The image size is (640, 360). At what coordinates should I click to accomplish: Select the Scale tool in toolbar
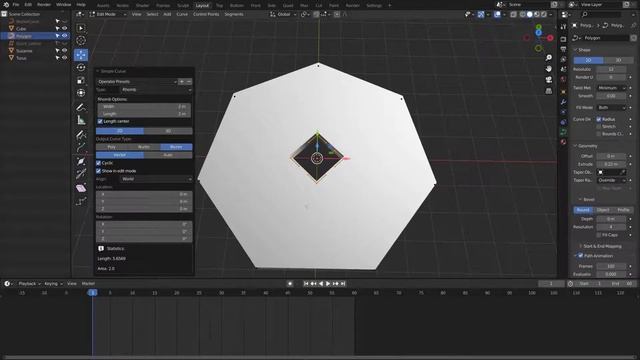coord(81,80)
